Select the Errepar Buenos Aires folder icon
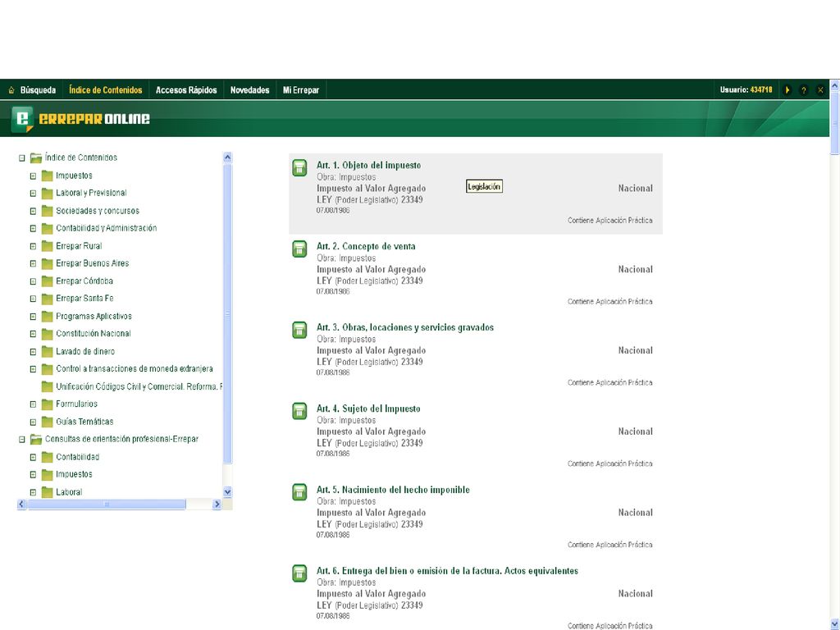Viewport: 840px width, 630px height. [x=47, y=263]
